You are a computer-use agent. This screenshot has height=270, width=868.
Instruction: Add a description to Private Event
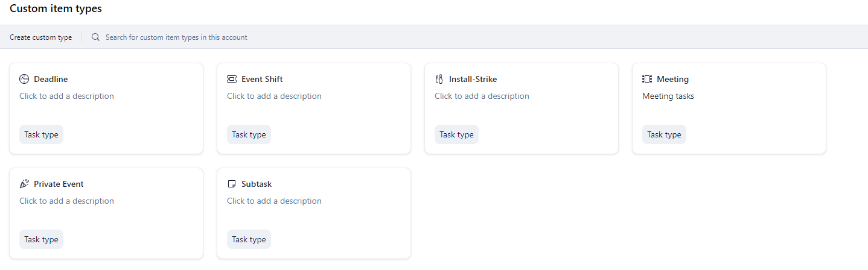pyautogui.click(x=66, y=201)
